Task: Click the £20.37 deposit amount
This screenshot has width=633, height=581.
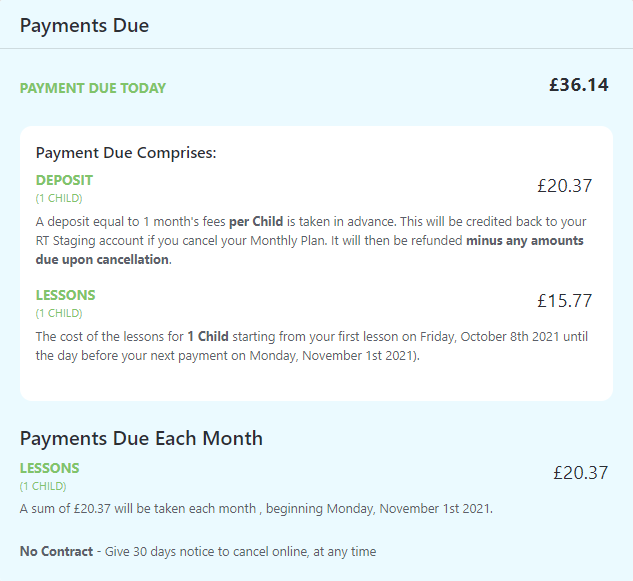Action: tap(564, 186)
